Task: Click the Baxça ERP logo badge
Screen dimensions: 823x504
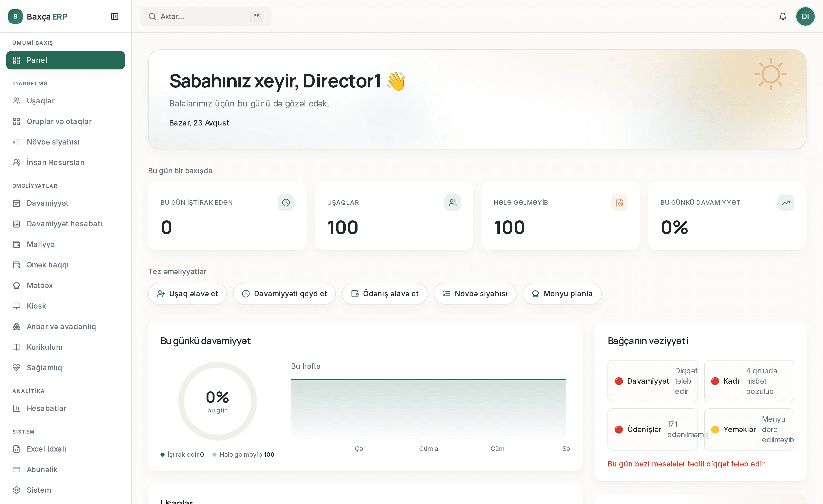Action: point(15,16)
